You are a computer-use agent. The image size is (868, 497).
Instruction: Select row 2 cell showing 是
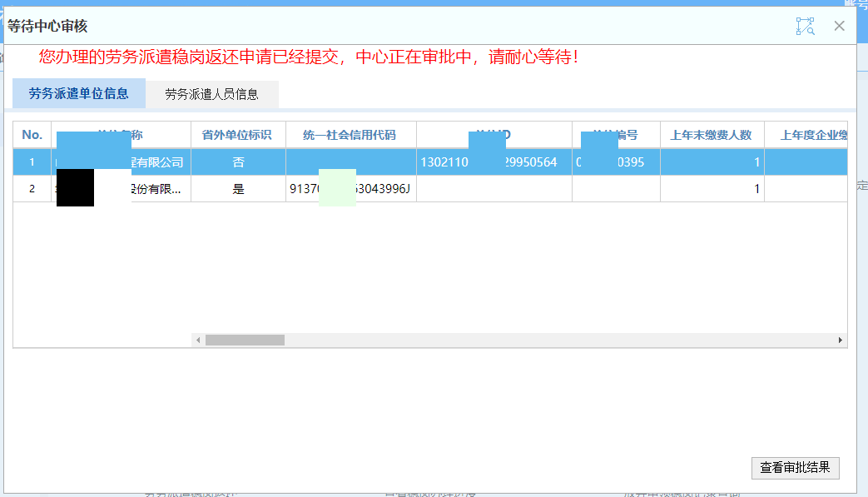click(238, 189)
